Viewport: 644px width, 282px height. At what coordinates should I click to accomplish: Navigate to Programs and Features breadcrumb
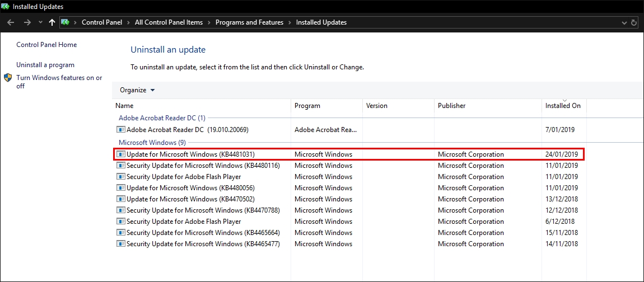(249, 22)
